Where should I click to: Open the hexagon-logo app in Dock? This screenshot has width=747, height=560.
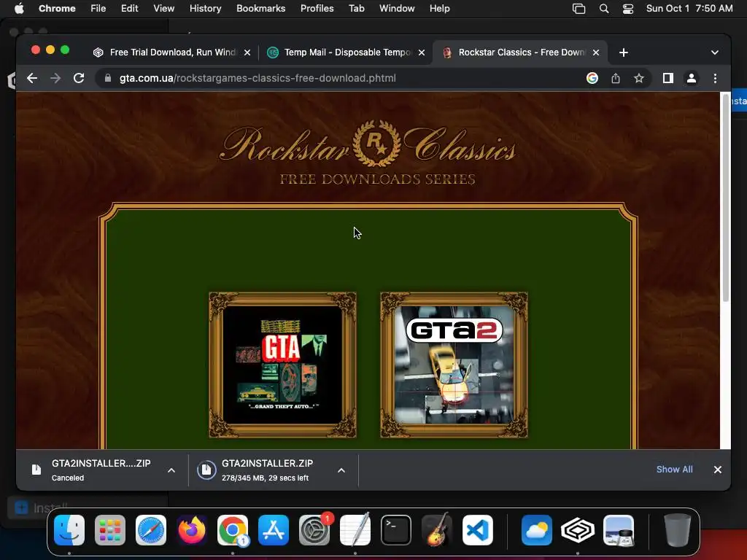tap(578, 530)
